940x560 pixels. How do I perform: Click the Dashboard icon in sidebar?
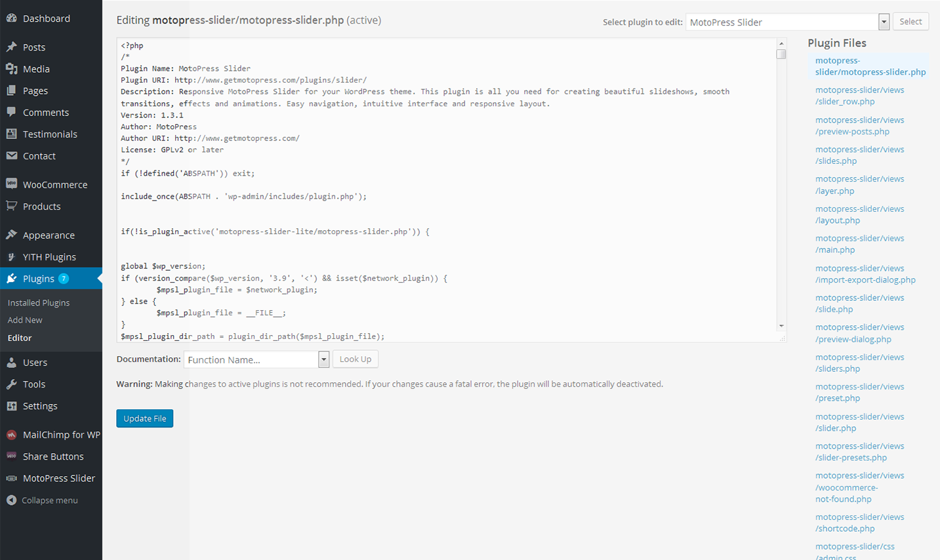(11, 18)
